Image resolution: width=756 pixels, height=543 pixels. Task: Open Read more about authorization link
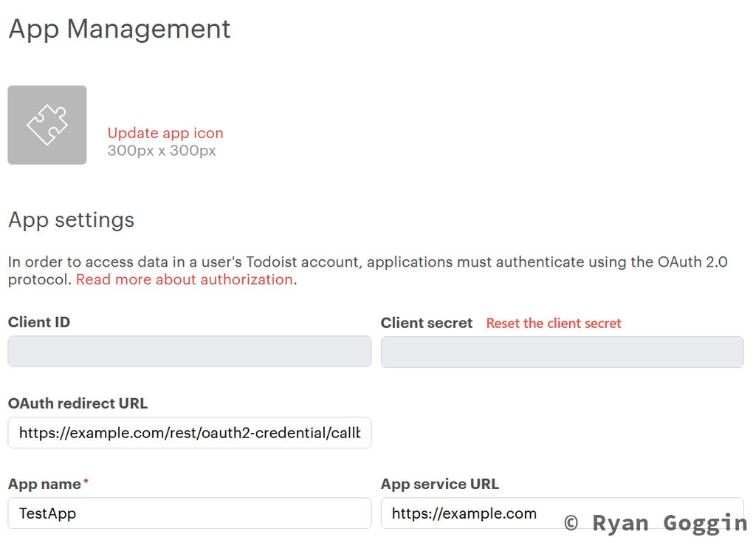(x=185, y=279)
